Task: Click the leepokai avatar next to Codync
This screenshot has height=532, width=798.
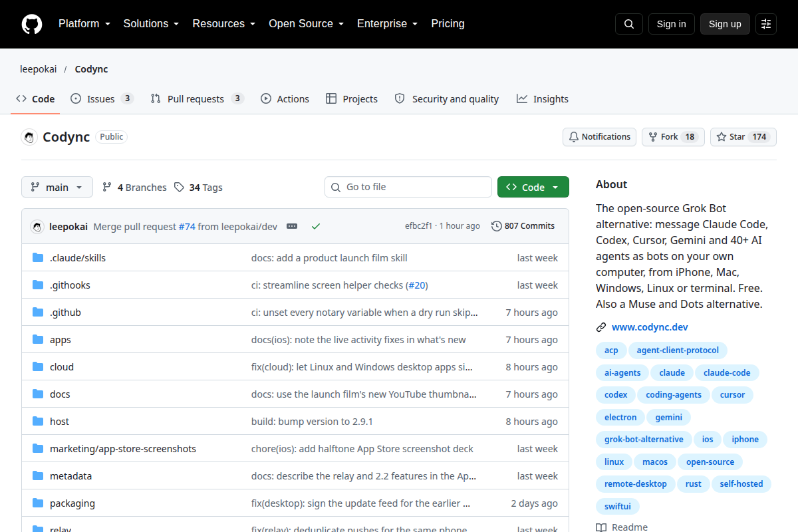Action: click(29, 137)
